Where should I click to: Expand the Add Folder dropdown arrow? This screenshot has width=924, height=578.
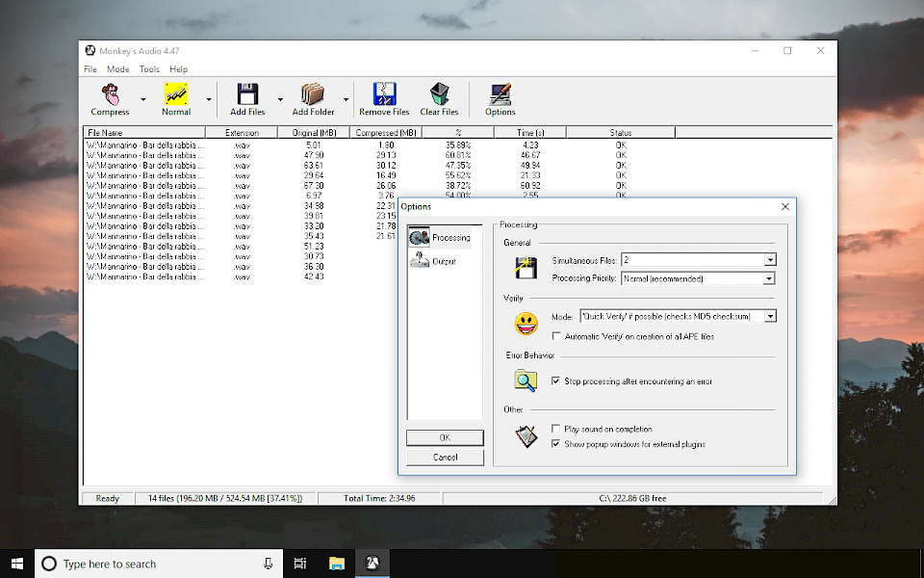346,99
